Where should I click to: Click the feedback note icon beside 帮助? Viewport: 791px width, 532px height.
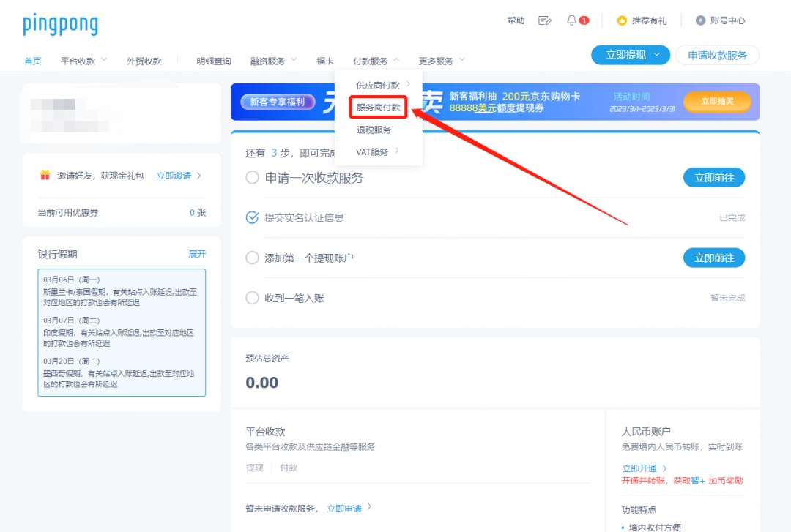[544, 20]
